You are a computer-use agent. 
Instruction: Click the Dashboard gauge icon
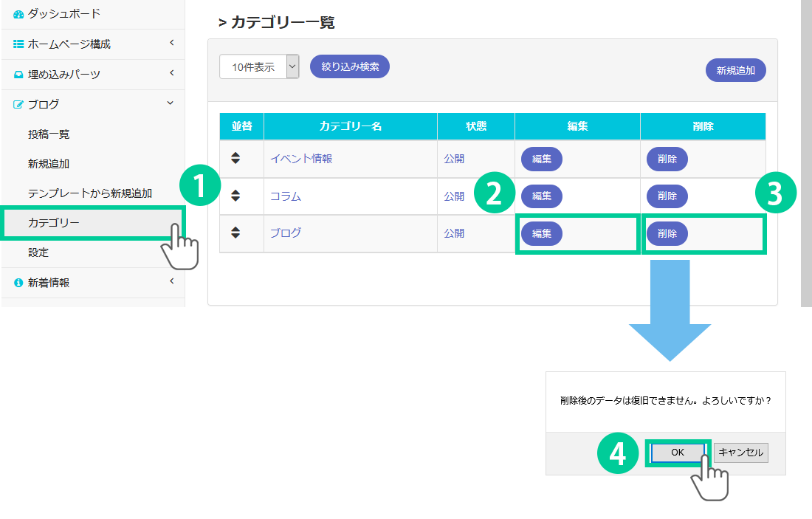(x=18, y=14)
